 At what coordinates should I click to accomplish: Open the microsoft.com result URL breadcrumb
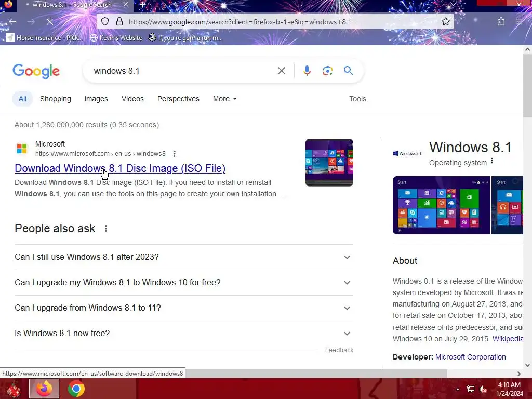pos(100,154)
